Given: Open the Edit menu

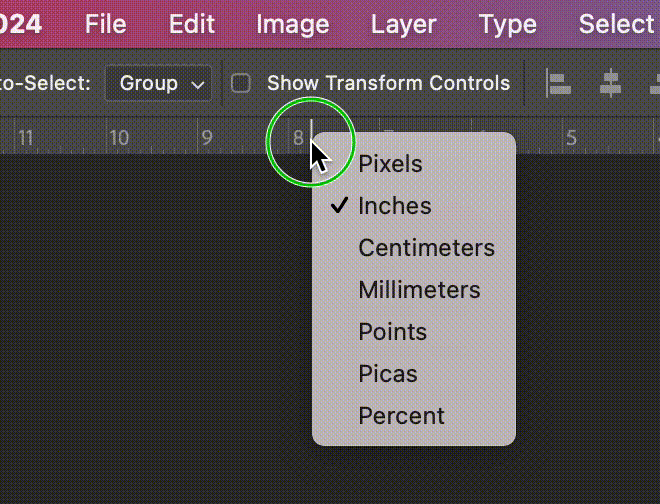Looking at the screenshot, I should pyautogui.click(x=192, y=24).
